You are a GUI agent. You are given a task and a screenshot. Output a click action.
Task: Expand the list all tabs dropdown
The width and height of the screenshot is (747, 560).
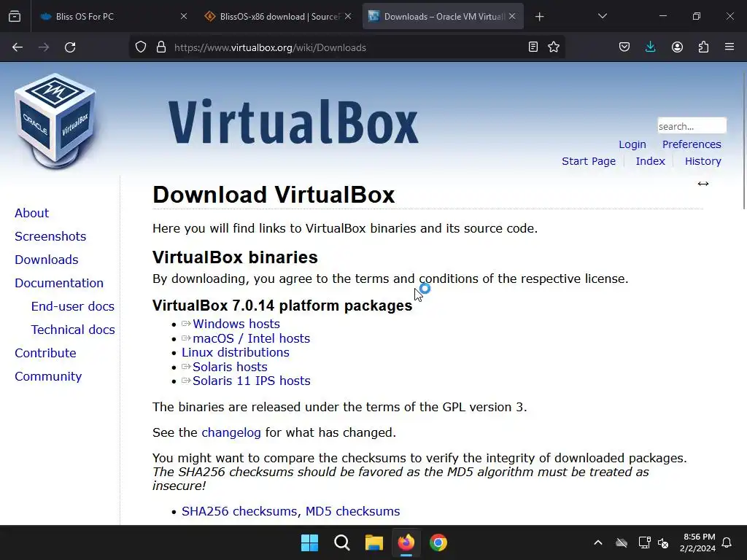pyautogui.click(x=602, y=17)
